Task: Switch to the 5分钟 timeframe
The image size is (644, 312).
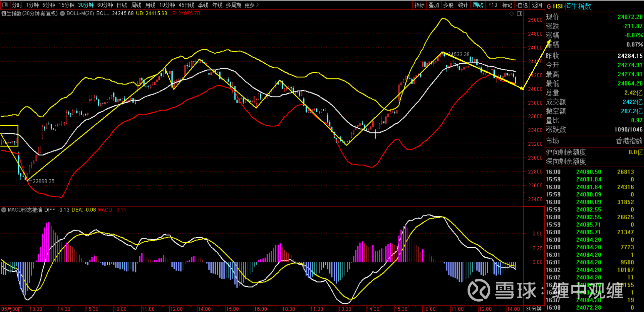Action: 49,5
